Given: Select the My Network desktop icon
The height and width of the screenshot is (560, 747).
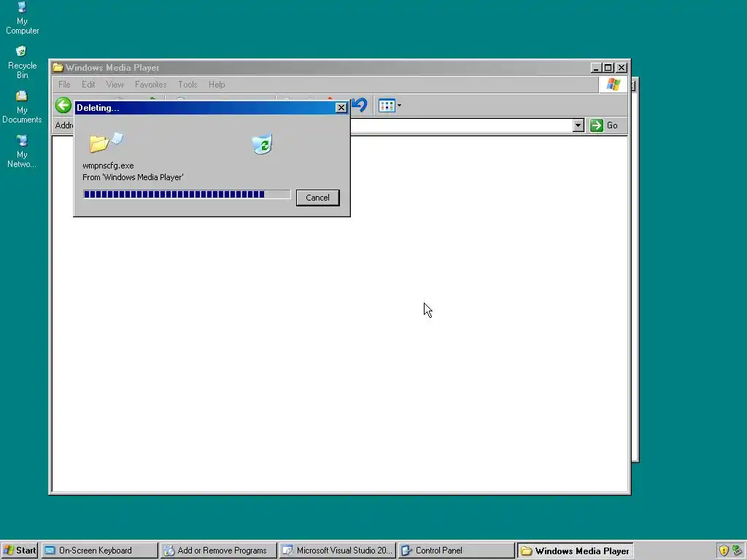Looking at the screenshot, I should tap(22, 152).
